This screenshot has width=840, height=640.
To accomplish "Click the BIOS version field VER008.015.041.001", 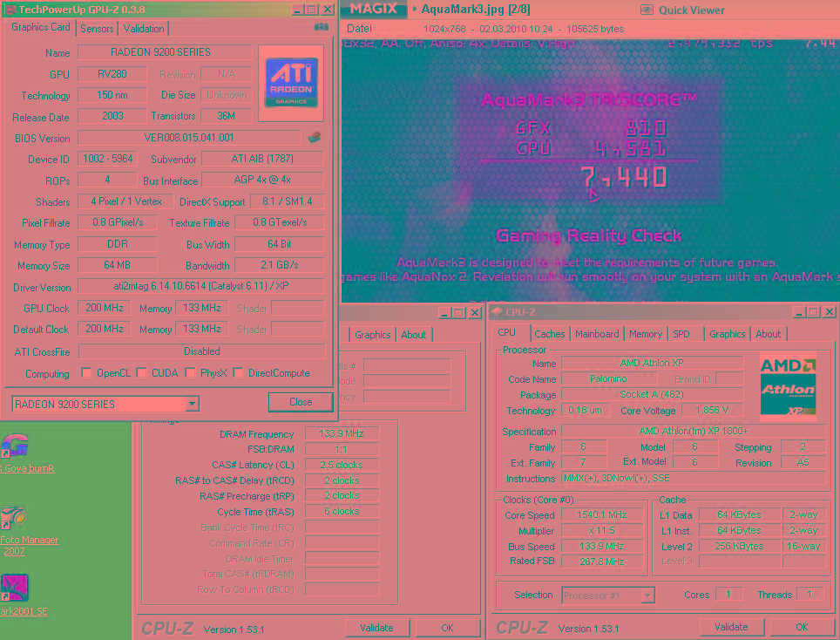I will coord(189,137).
